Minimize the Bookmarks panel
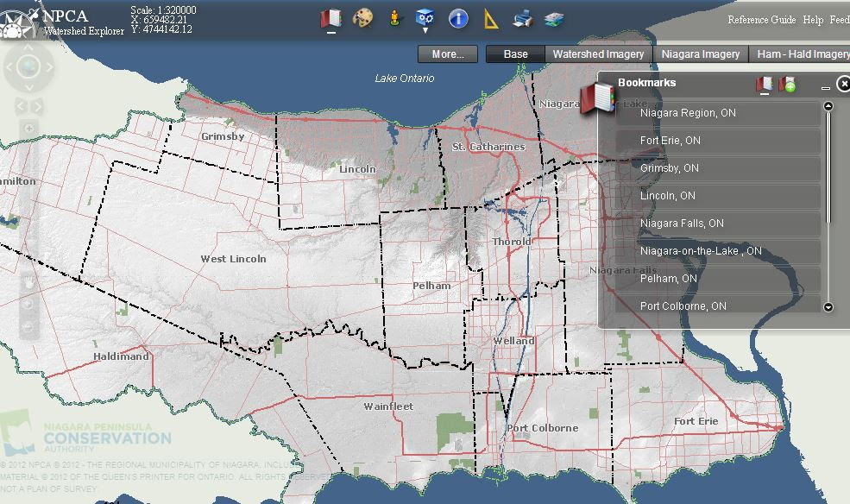Viewport: 850px width, 504px height. click(826, 87)
